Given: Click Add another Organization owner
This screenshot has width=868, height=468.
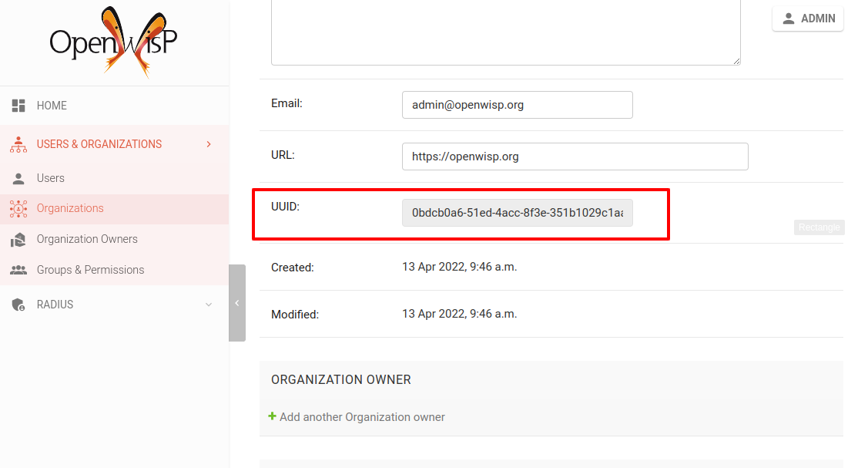Looking at the screenshot, I should tap(362, 416).
